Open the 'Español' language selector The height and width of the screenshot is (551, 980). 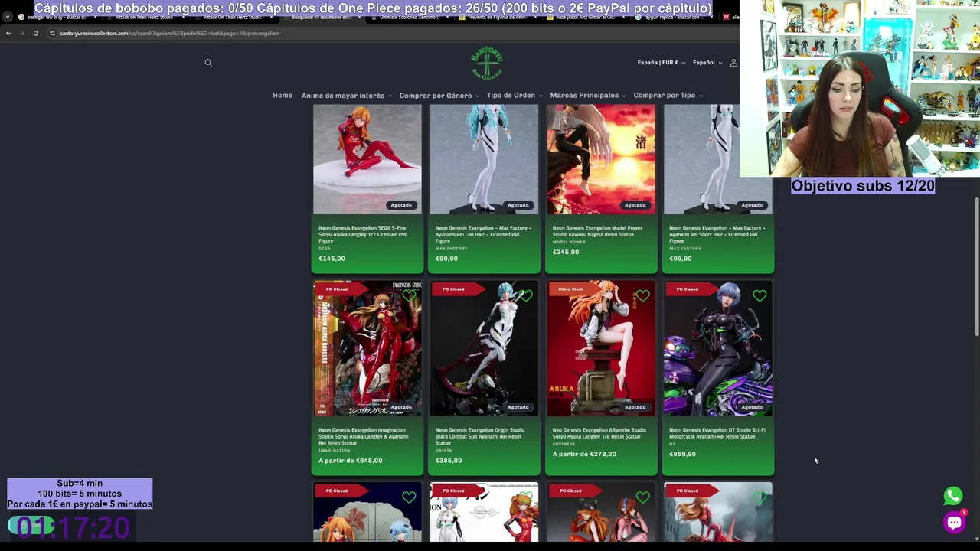pos(707,63)
